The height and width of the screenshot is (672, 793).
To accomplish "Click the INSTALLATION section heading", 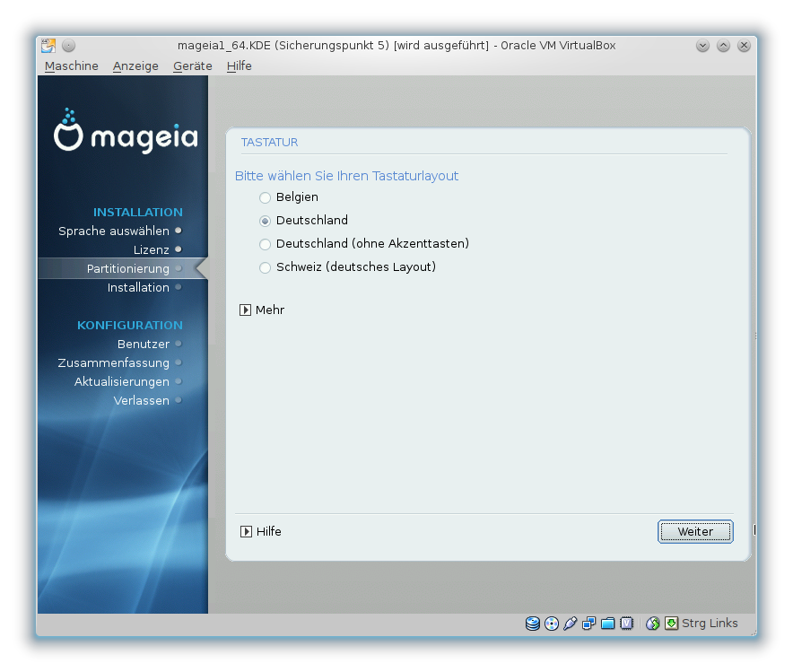I will coord(137,213).
